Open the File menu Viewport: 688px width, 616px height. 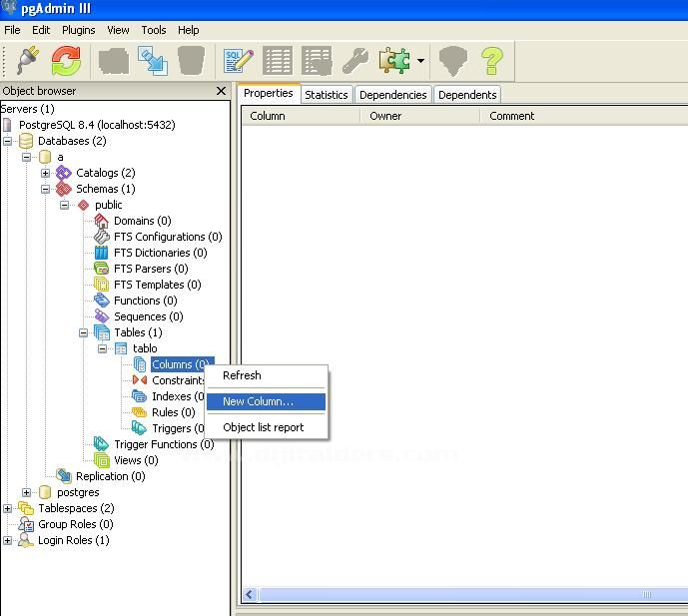pyautogui.click(x=12, y=30)
